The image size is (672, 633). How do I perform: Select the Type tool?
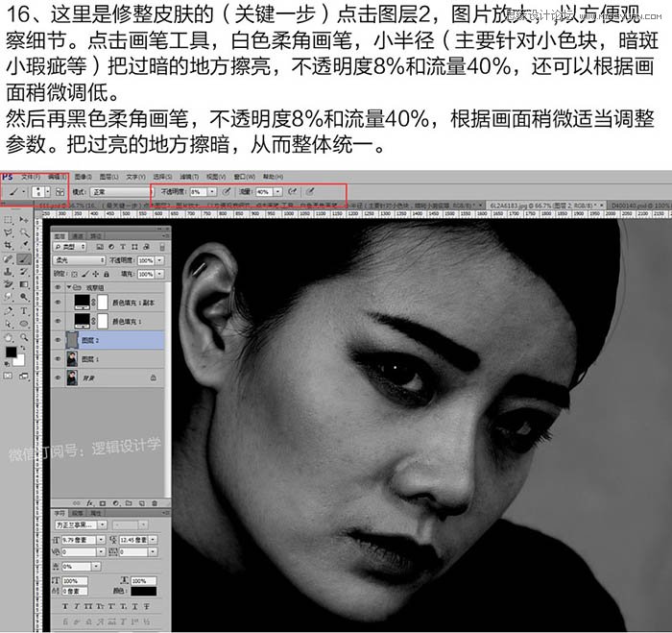[24, 310]
